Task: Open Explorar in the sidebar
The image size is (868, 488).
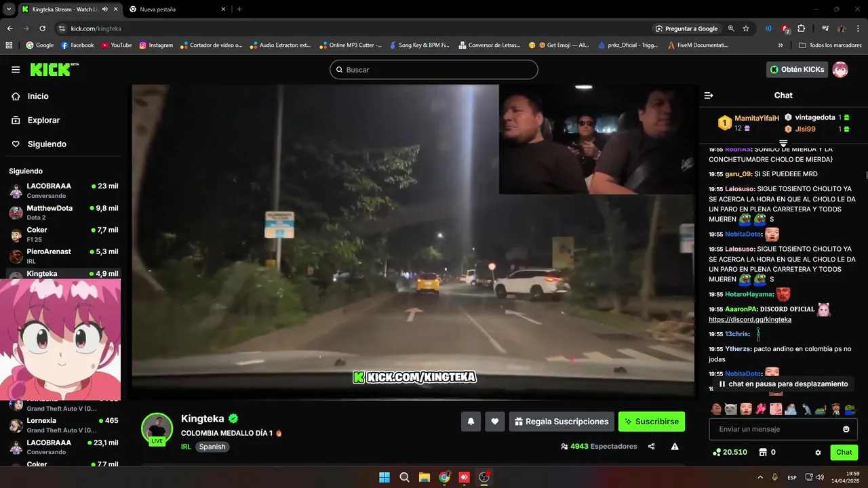Action: pos(43,120)
